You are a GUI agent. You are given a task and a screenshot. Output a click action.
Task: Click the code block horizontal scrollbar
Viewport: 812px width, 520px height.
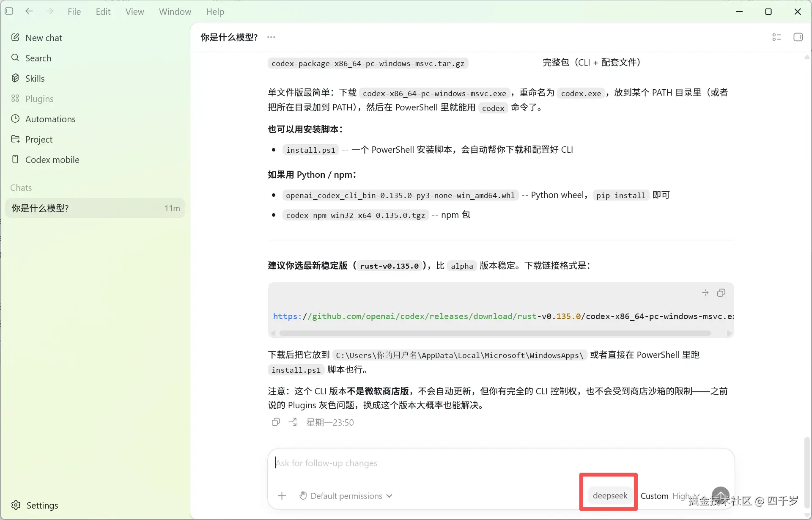[495, 333]
